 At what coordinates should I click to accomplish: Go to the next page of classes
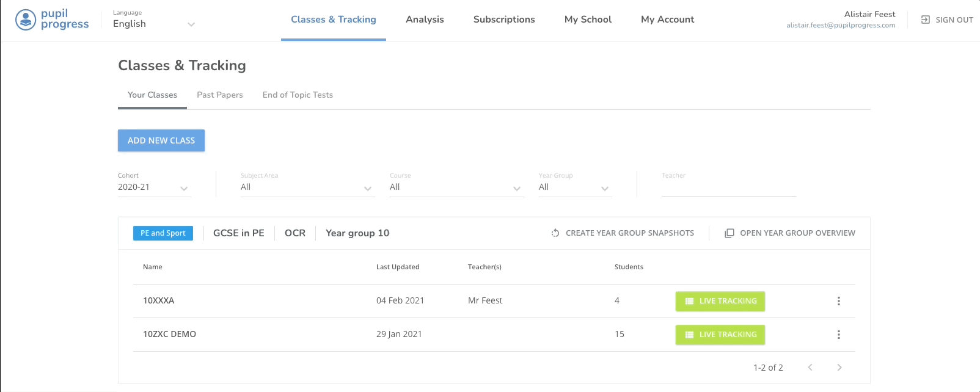[839, 368]
